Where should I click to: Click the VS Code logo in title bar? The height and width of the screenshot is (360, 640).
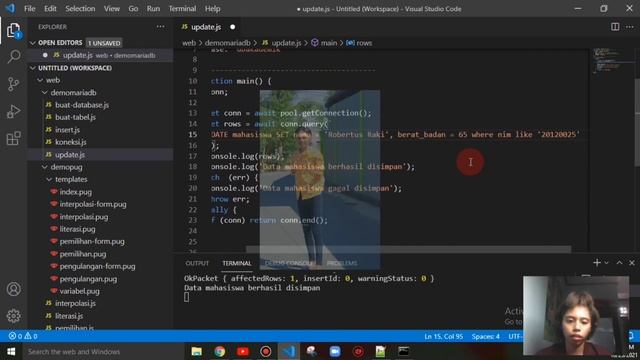tap(10, 8)
